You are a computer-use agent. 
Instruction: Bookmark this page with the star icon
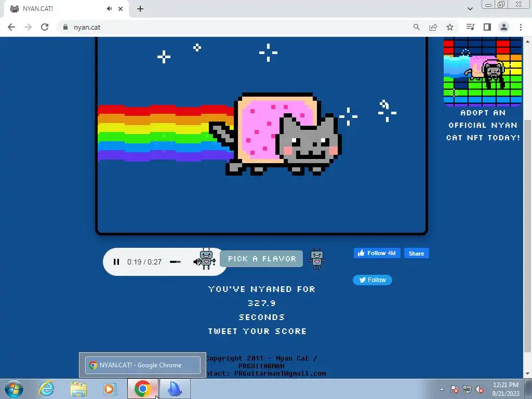(x=450, y=27)
